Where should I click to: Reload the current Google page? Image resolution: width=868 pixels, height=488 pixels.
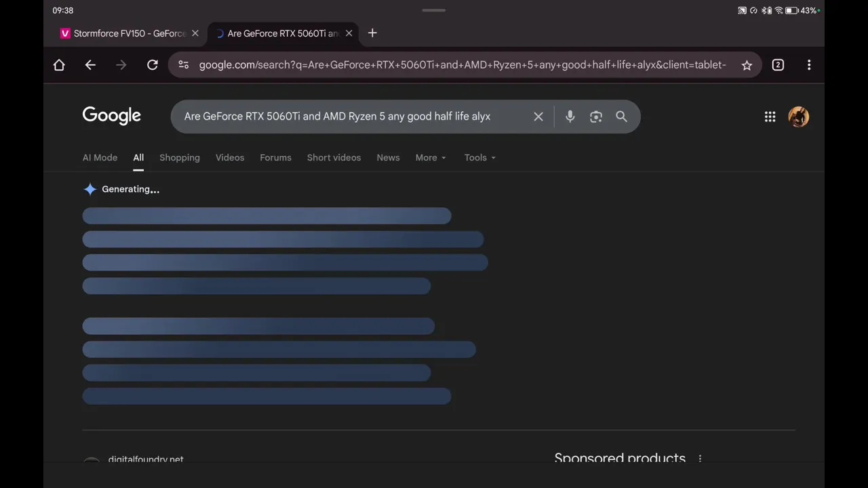click(x=153, y=65)
